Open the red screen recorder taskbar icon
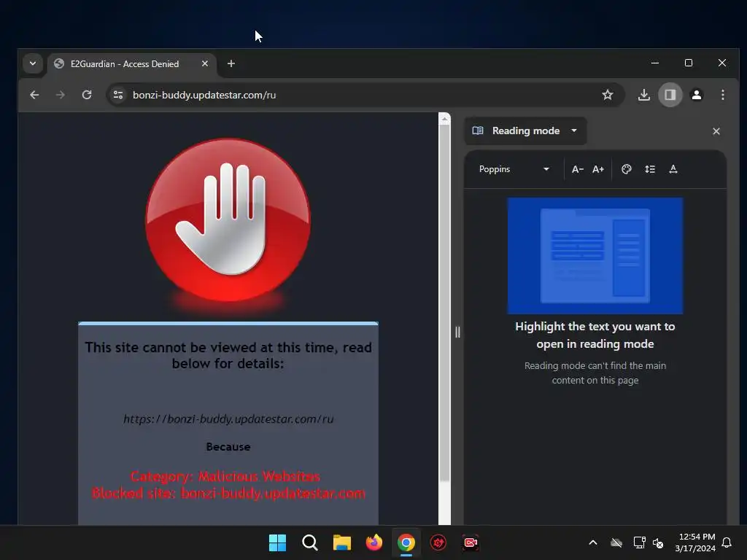This screenshot has width=747, height=560. 471,542
